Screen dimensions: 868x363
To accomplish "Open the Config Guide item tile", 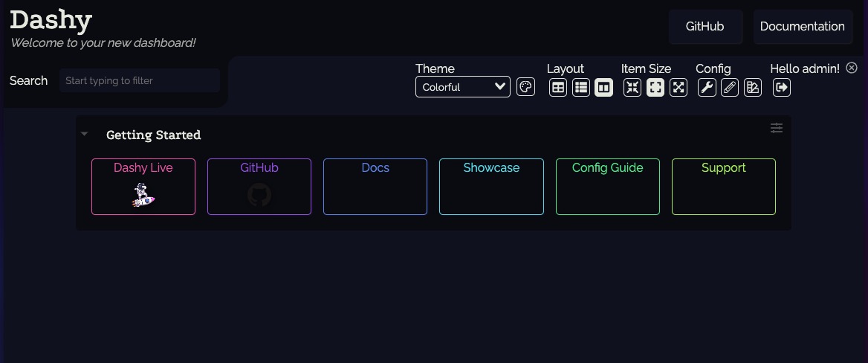I will [x=608, y=187].
